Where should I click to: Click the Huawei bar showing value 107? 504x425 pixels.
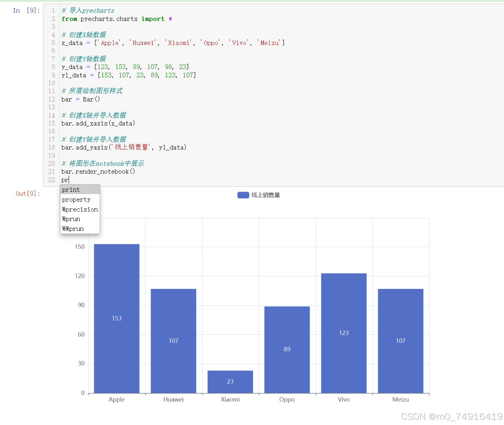tap(173, 341)
